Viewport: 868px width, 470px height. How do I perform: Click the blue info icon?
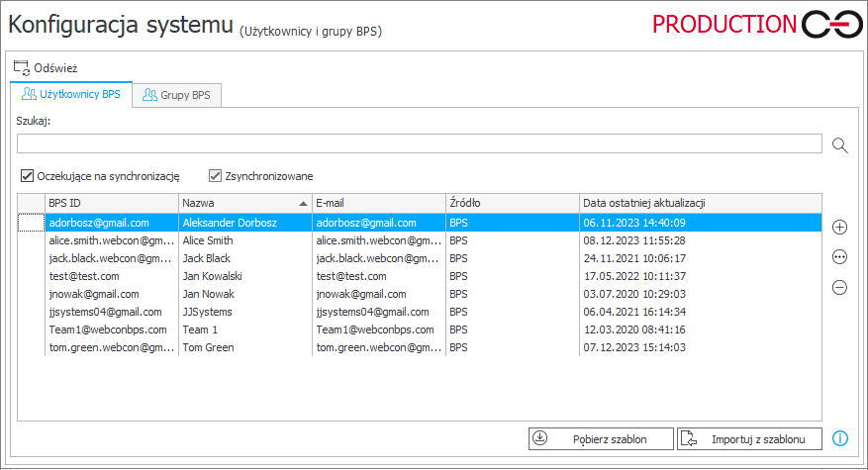[839, 438]
